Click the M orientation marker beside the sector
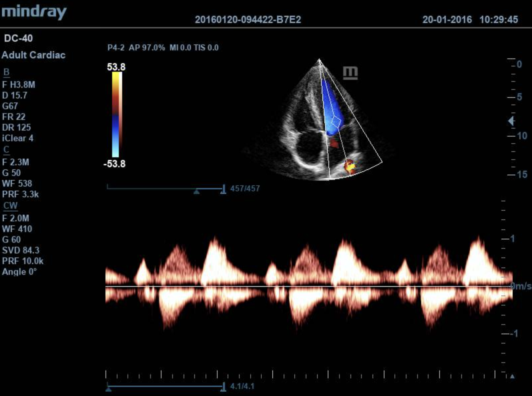532x396 pixels. coord(350,73)
